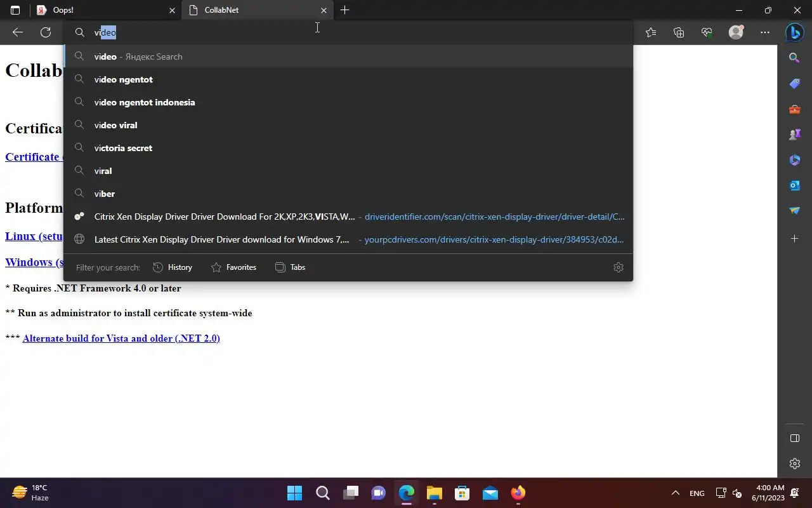Open the profile avatar
Viewport: 812px width, 508px height.
(736, 32)
